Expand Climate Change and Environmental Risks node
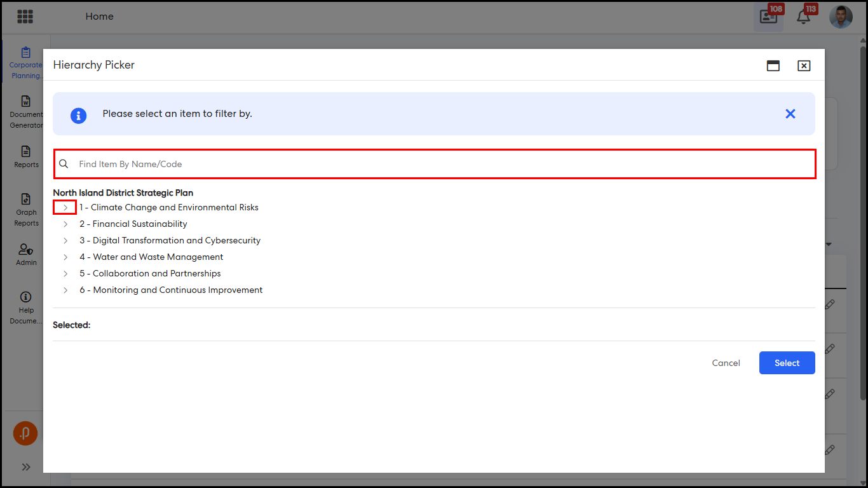The width and height of the screenshot is (868, 488). [x=65, y=208]
